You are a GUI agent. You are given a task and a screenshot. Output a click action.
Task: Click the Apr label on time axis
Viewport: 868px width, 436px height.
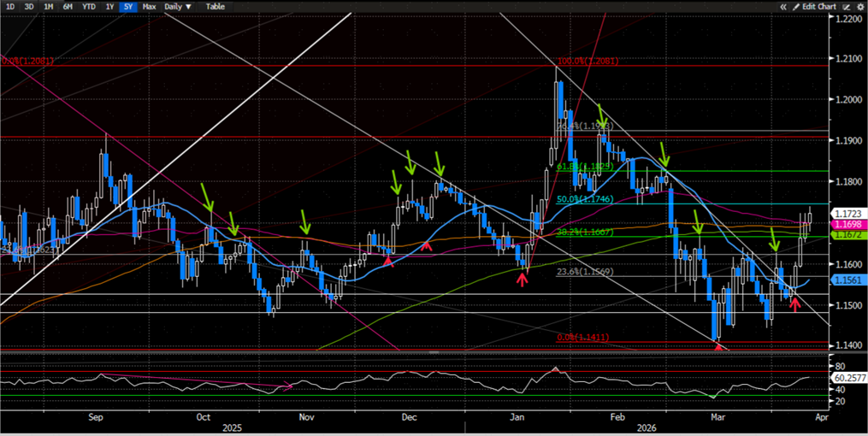[821, 418]
